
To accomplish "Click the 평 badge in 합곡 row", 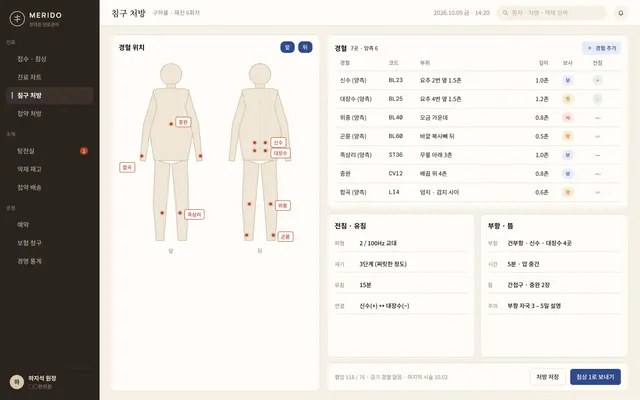I will coord(567,192).
